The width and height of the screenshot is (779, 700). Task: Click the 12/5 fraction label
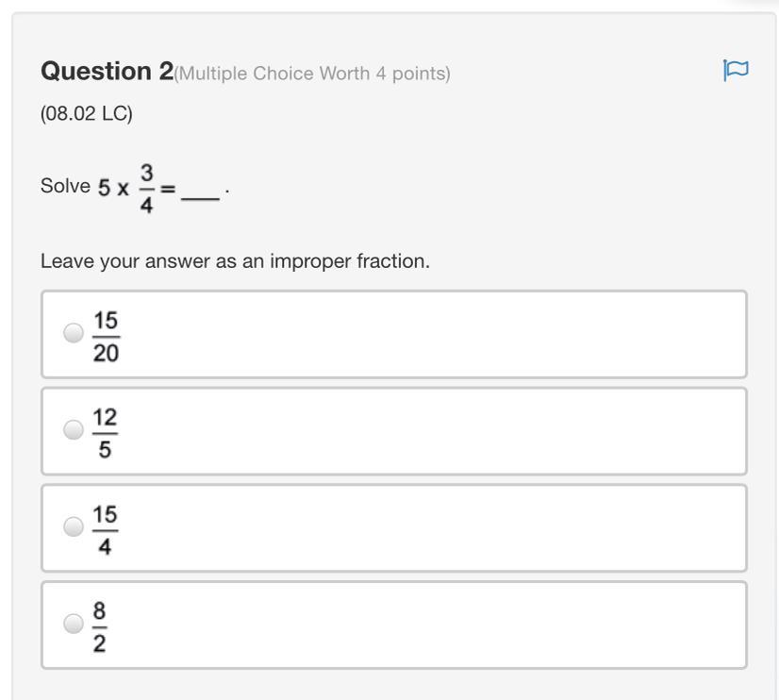click(105, 432)
